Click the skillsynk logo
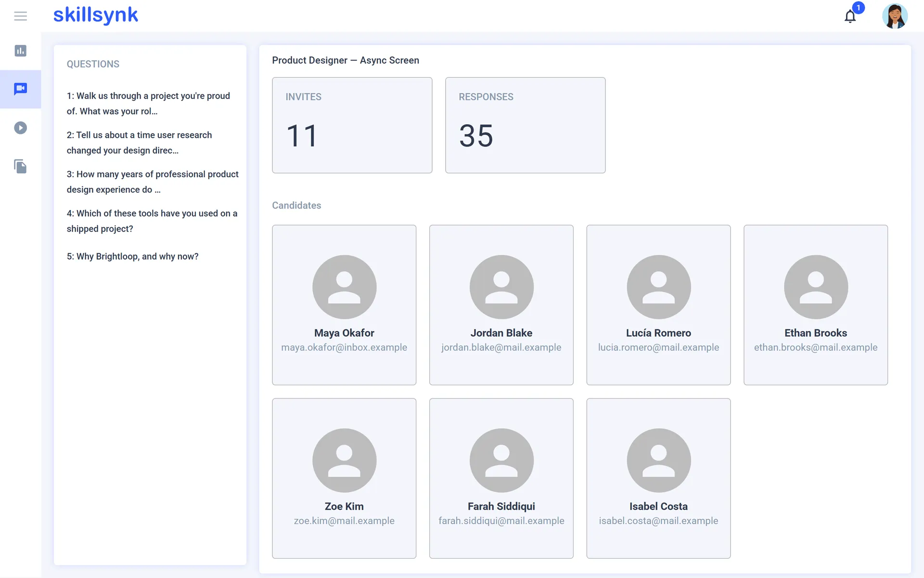924x578 pixels. tap(95, 15)
